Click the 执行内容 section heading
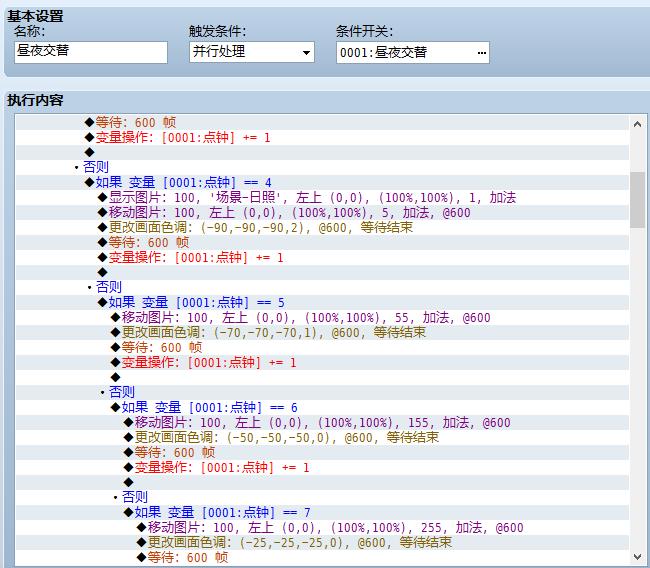 click(x=35, y=100)
